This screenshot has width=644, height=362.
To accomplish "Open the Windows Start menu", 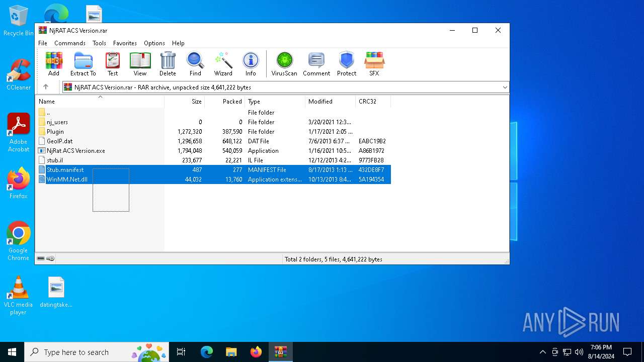I will pos(12,352).
